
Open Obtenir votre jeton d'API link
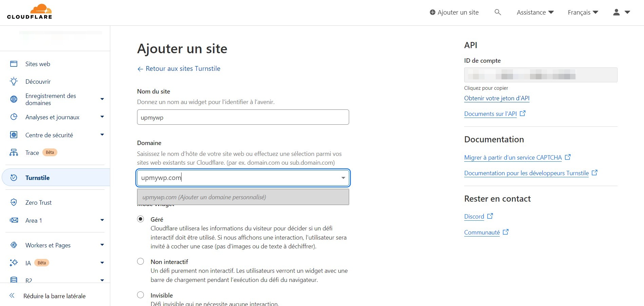click(497, 98)
